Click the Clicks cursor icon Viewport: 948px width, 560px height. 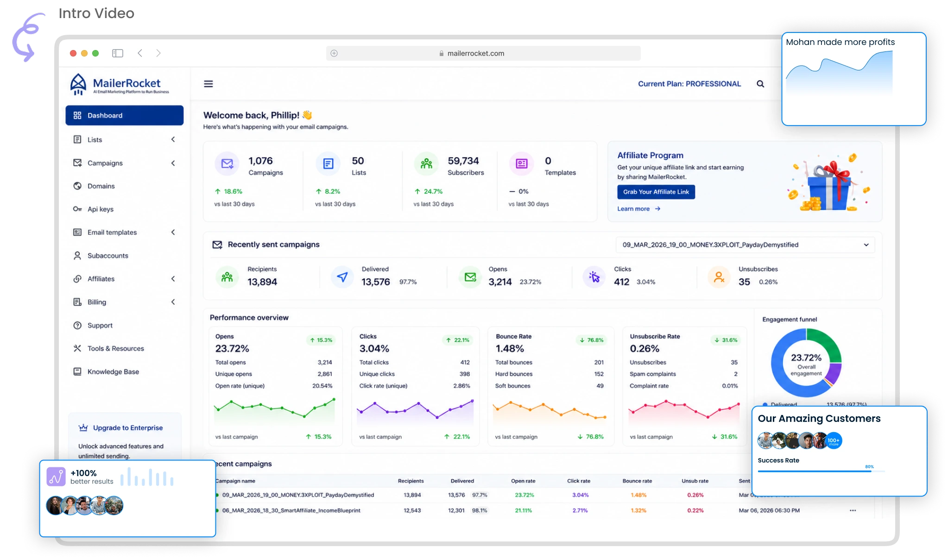[594, 277]
